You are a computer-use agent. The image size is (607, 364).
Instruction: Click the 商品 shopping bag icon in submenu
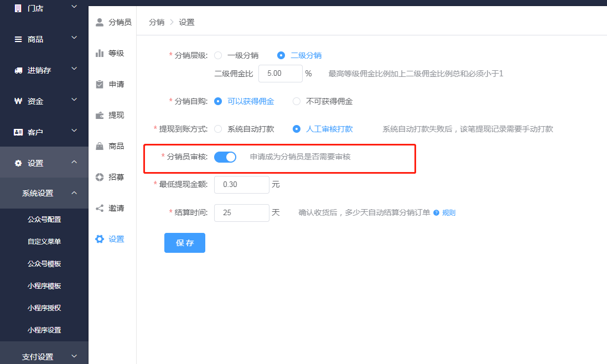pyautogui.click(x=100, y=146)
